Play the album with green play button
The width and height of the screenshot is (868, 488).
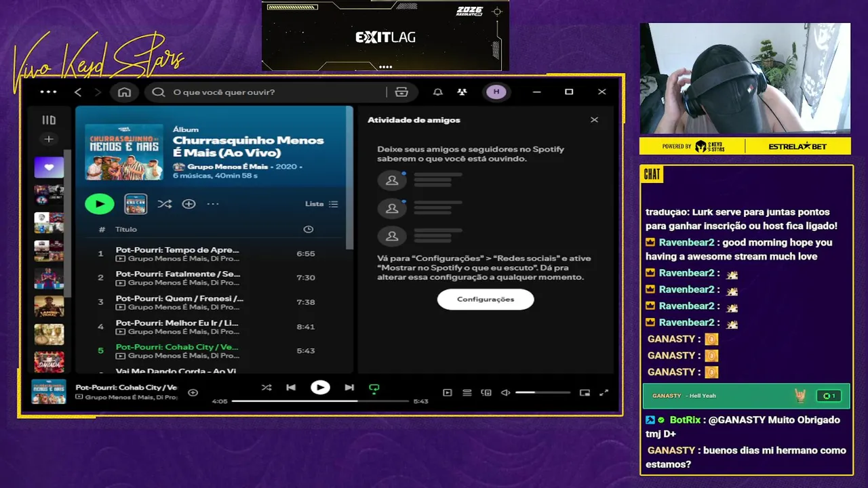100,203
